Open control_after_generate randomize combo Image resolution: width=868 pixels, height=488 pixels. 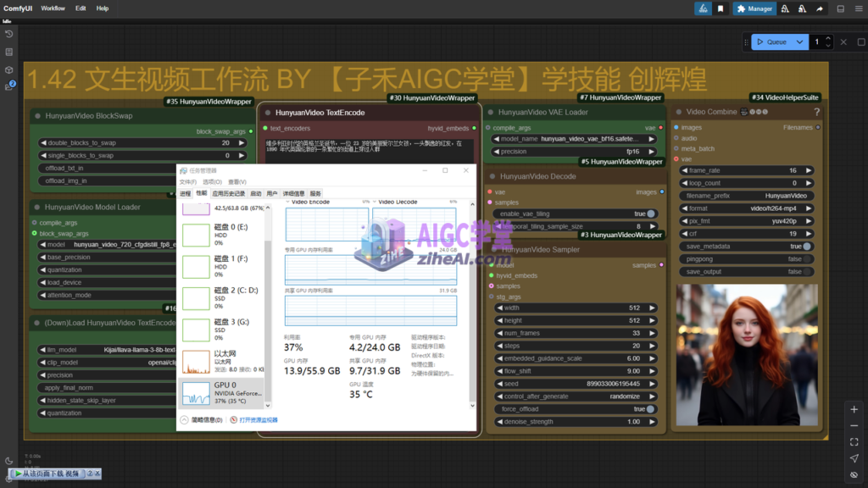(575, 396)
